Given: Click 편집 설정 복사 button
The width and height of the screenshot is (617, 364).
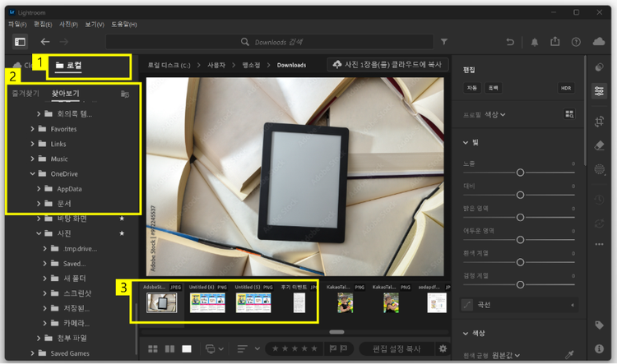Looking at the screenshot, I should click(397, 348).
